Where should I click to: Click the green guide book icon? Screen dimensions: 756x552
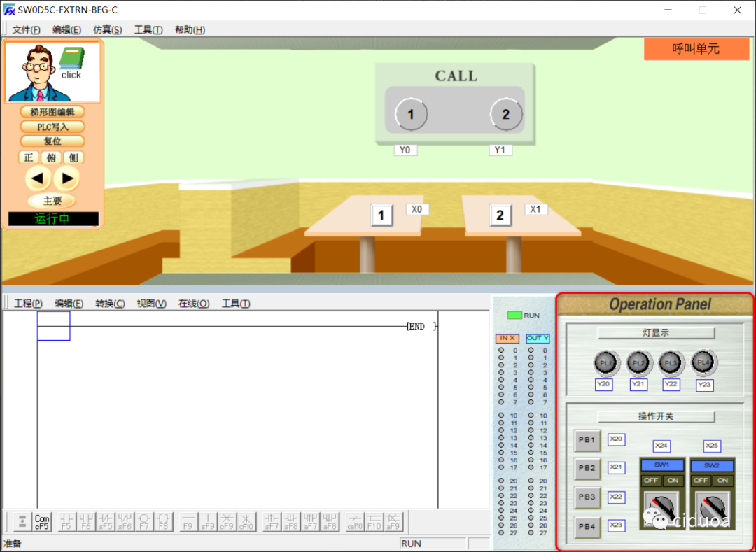pyautogui.click(x=71, y=59)
